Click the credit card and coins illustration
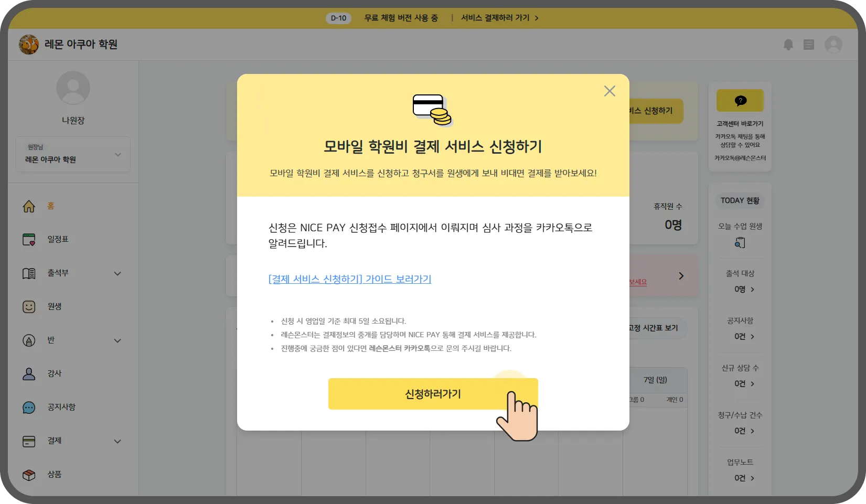 [433, 110]
